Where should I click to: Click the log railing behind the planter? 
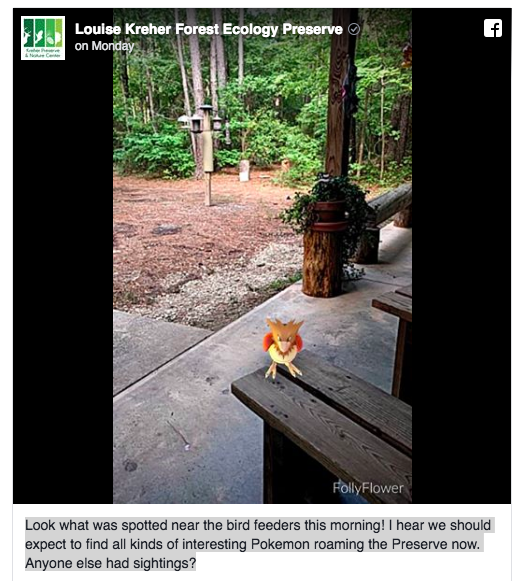(389, 204)
